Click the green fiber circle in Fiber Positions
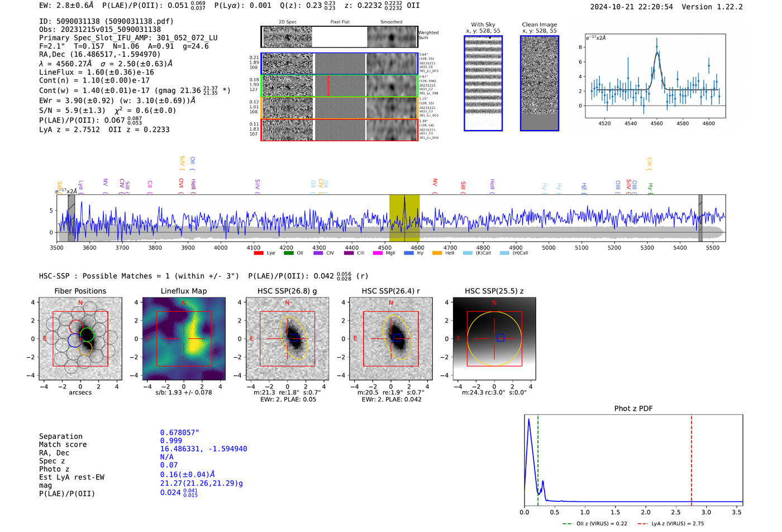The height and width of the screenshot is (532, 782). (x=87, y=334)
